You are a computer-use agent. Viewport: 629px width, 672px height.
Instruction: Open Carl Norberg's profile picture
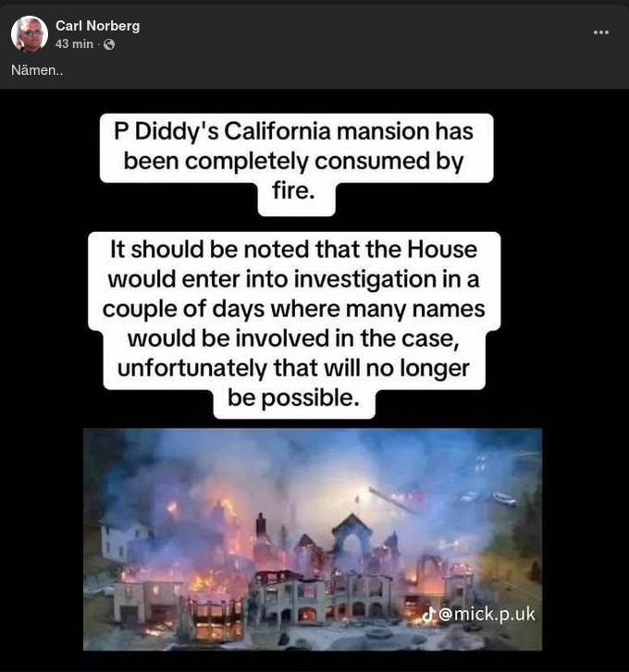tap(30, 34)
